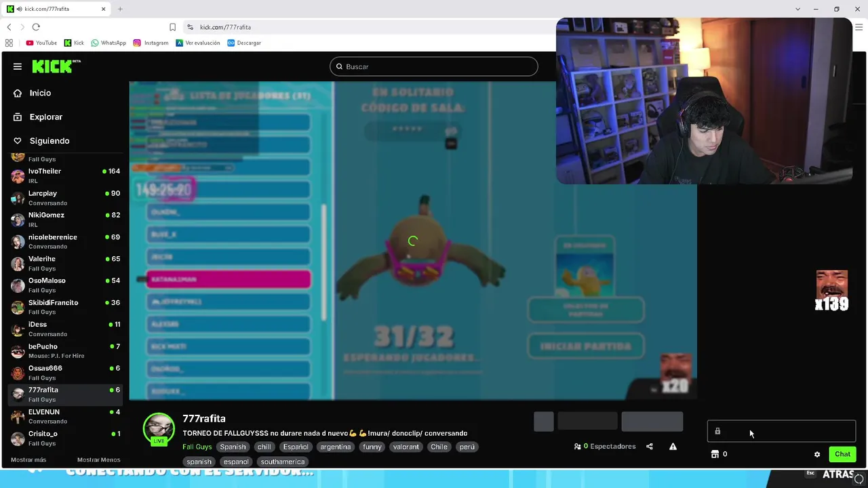Open Valerihe channel in sidebar
Screen dimensions: 868x488
click(x=65, y=264)
